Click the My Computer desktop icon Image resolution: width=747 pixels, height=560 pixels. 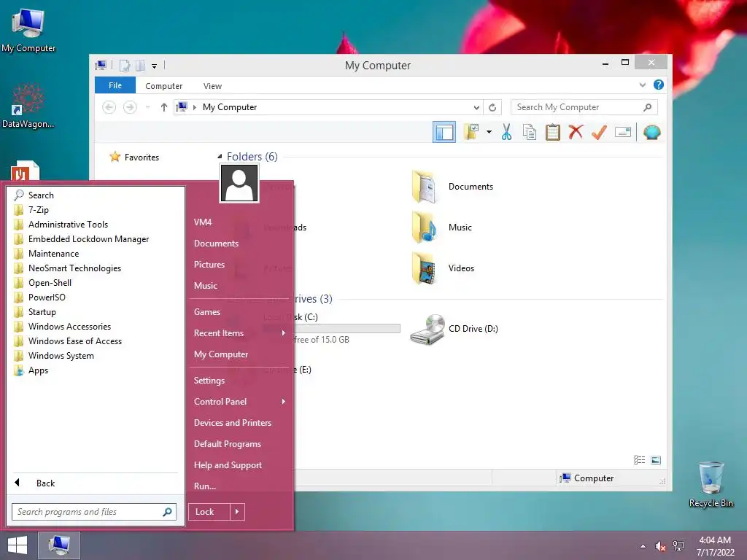click(x=28, y=31)
